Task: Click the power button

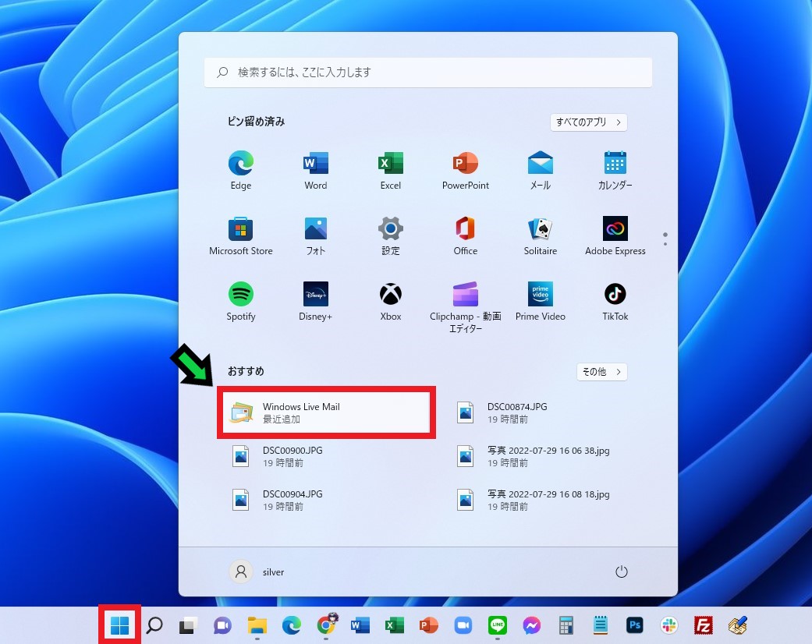Action: pyautogui.click(x=621, y=571)
